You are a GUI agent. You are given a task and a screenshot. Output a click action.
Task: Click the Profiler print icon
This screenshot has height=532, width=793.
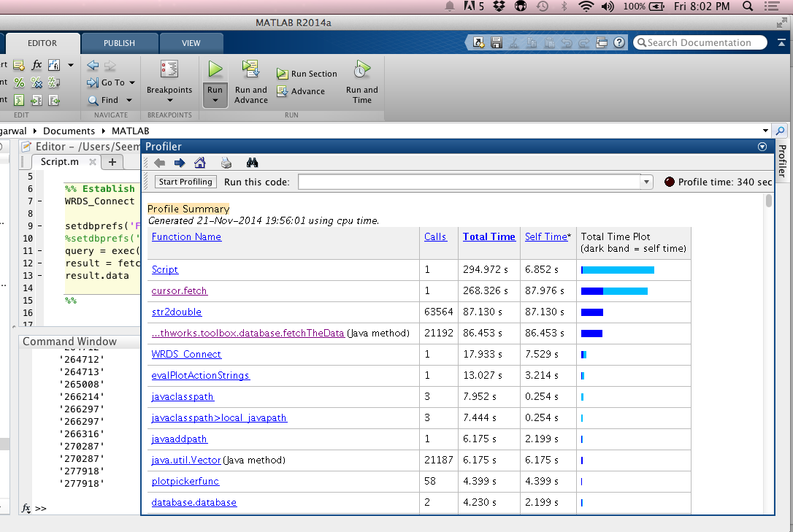coord(226,163)
